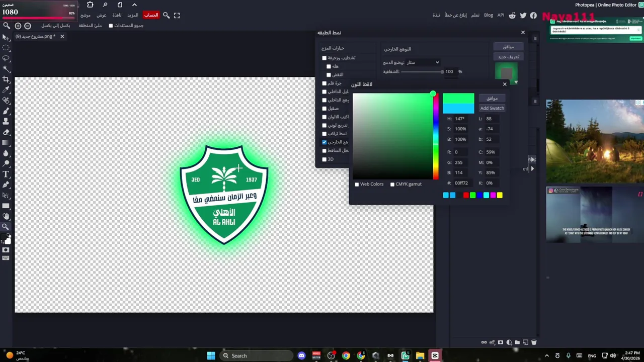Open the عرض menu

coord(102,15)
